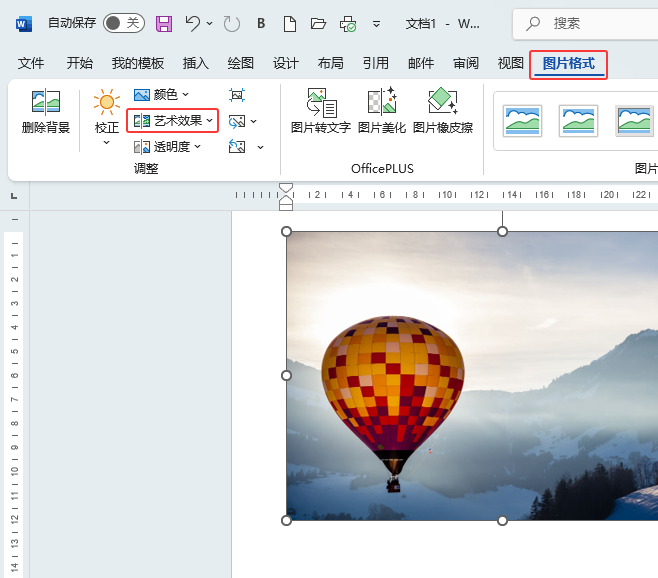658x578 pixels.
Task: Select the 视图 (View) tab
Action: [511, 63]
